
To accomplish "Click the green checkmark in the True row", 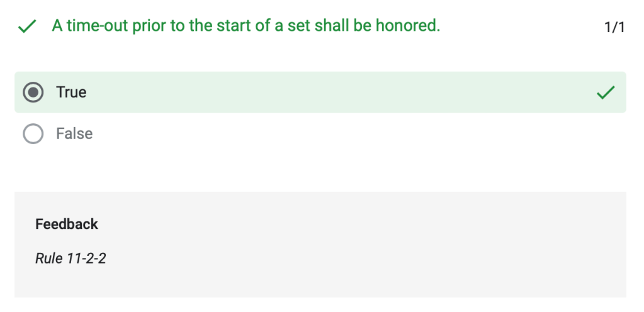I will [605, 92].
